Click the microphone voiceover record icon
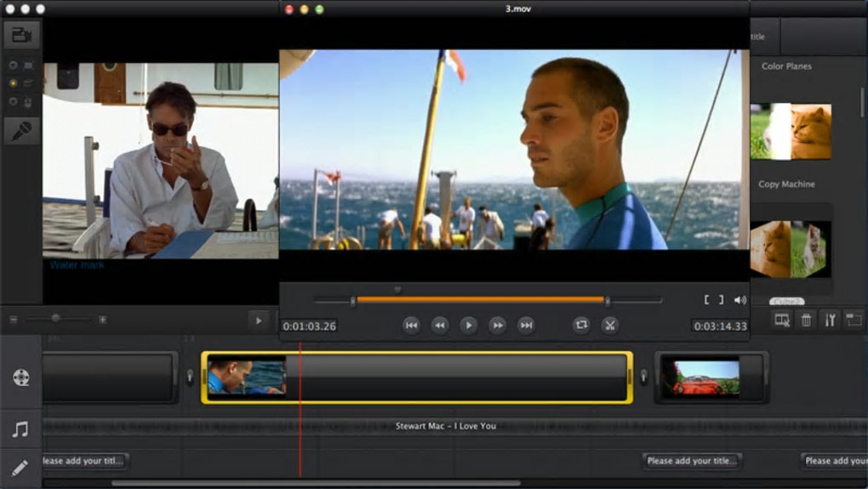 (x=21, y=130)
